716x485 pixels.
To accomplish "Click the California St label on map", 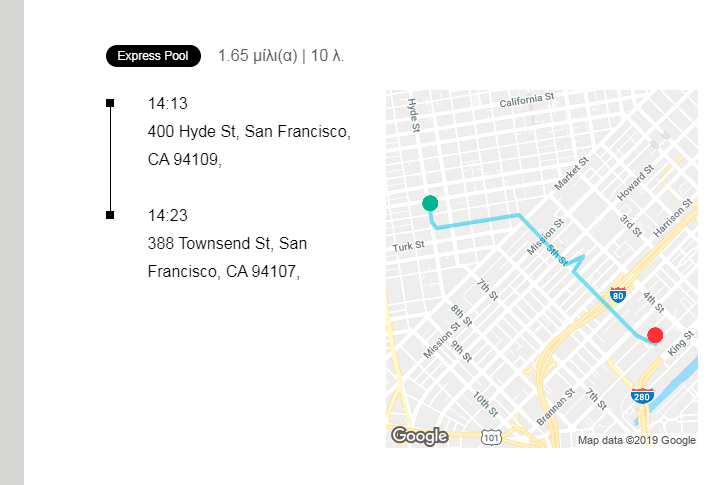I will coord(527,101).
